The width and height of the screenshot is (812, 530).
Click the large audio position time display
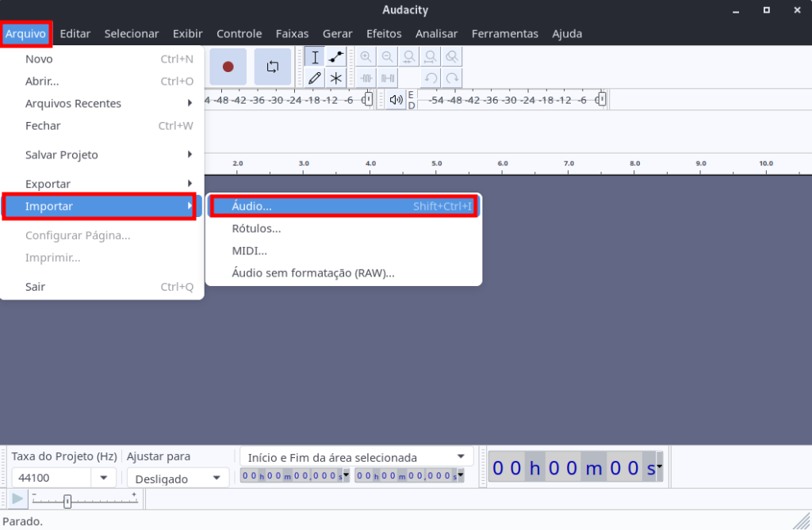pyautogui.click(x=573, y=467)
